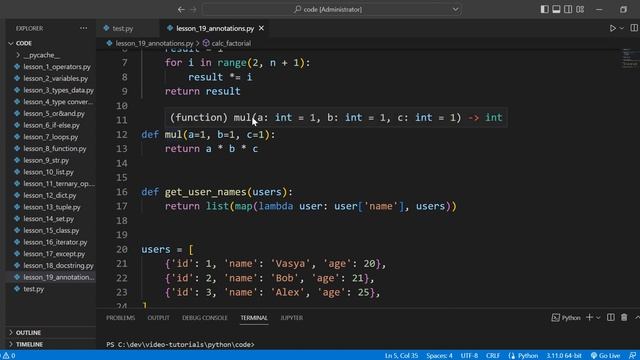Close lesson_19_annotations.py tab
640x360 pixels.
(x=261, y=28)
